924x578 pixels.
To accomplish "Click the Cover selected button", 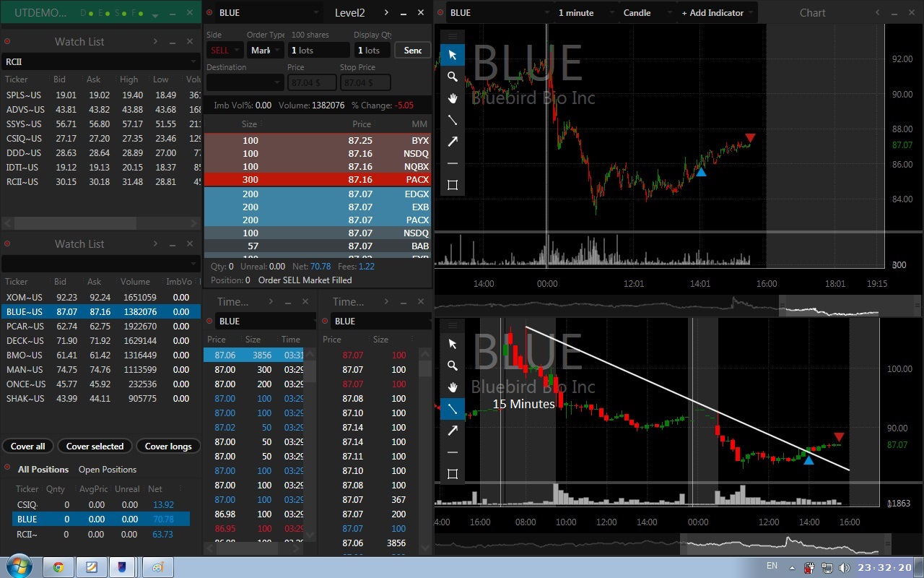I will click(x=95, y=446).
